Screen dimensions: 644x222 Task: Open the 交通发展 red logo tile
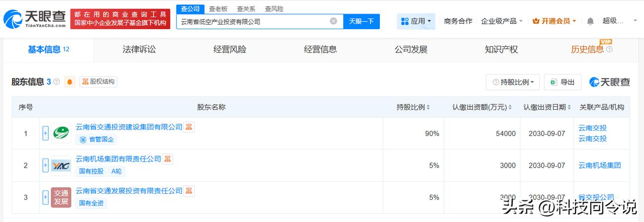click(61, 197)
